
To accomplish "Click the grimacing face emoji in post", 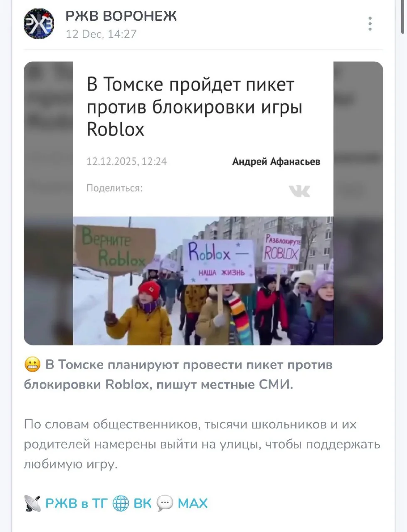I will 32,365.
